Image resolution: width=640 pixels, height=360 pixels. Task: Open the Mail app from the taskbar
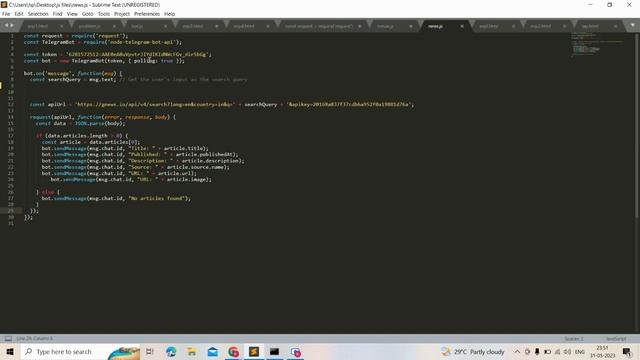pos(213,351)
